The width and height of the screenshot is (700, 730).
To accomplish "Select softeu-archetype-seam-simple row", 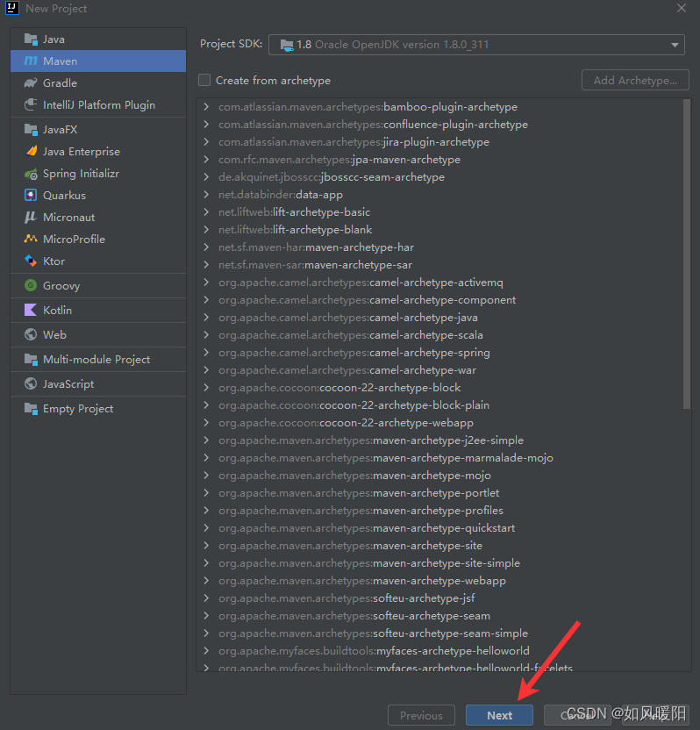I will click(439, 633).
